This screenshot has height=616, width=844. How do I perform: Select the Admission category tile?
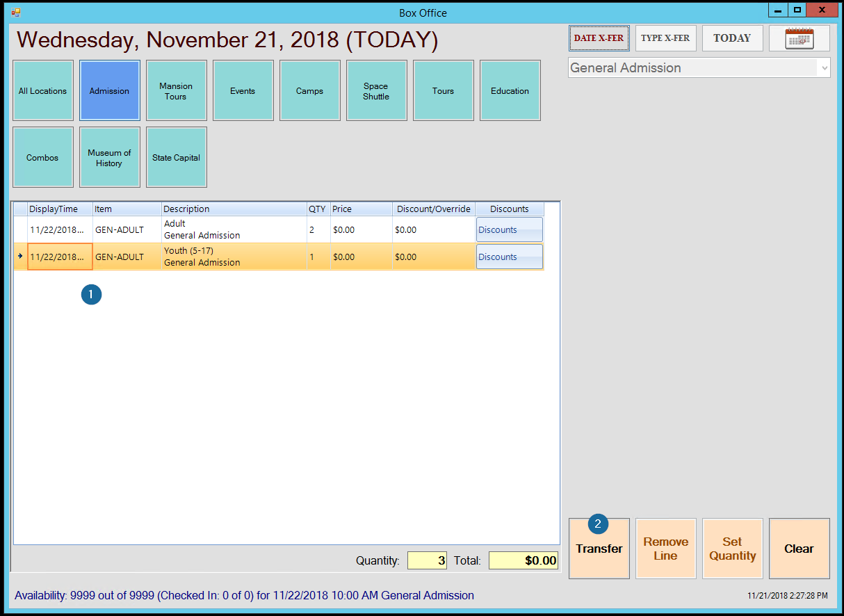(x=110, y=91)
